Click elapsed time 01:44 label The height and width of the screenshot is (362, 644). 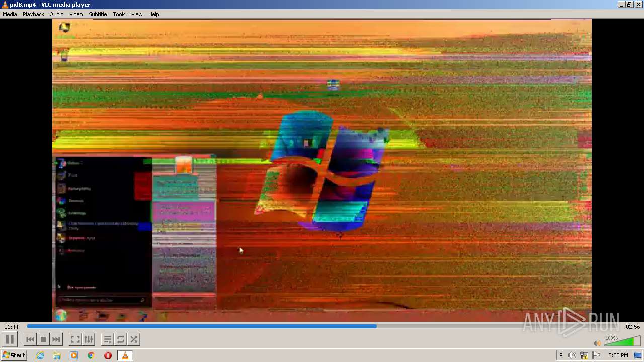(x=11, y=327)
